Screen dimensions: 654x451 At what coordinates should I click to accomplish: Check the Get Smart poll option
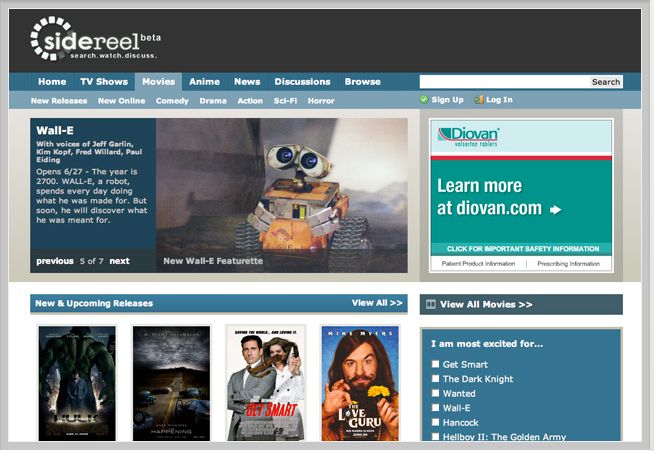coord(435,364)
